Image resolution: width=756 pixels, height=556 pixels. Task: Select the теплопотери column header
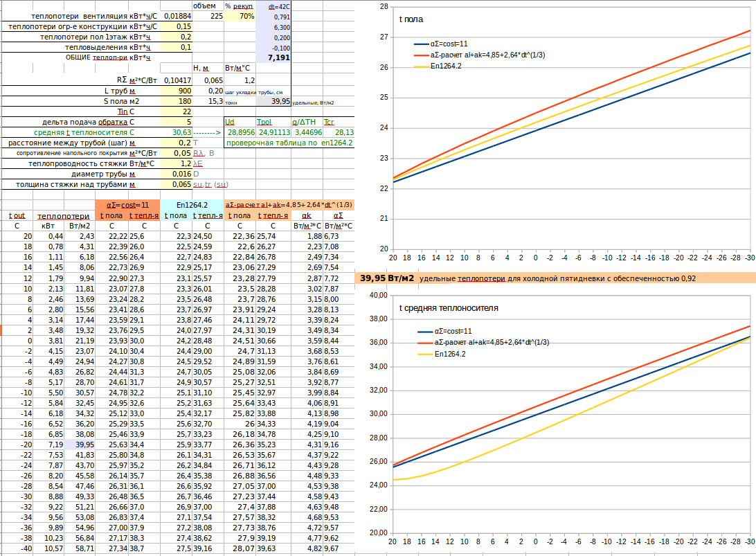[x=64, y=215]
